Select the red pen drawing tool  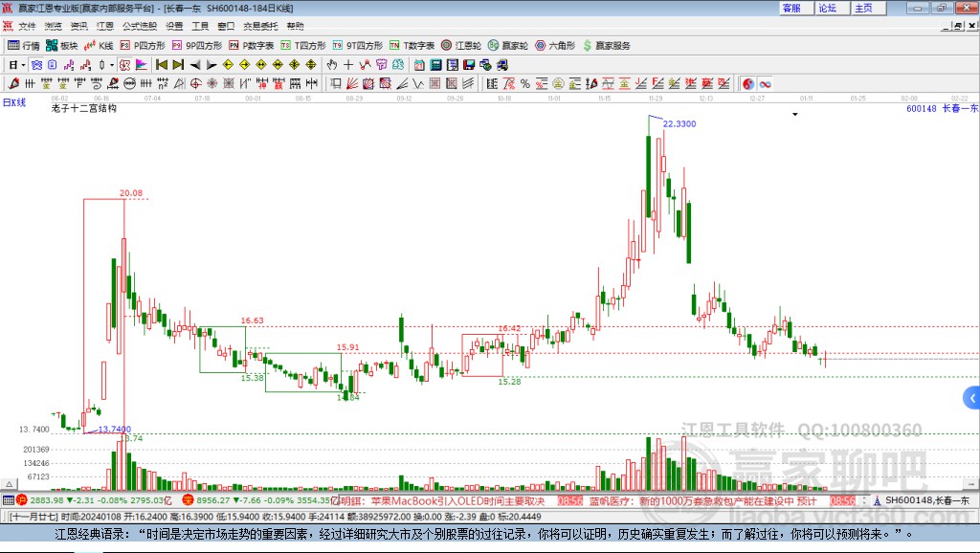click(x=13, y=83)
